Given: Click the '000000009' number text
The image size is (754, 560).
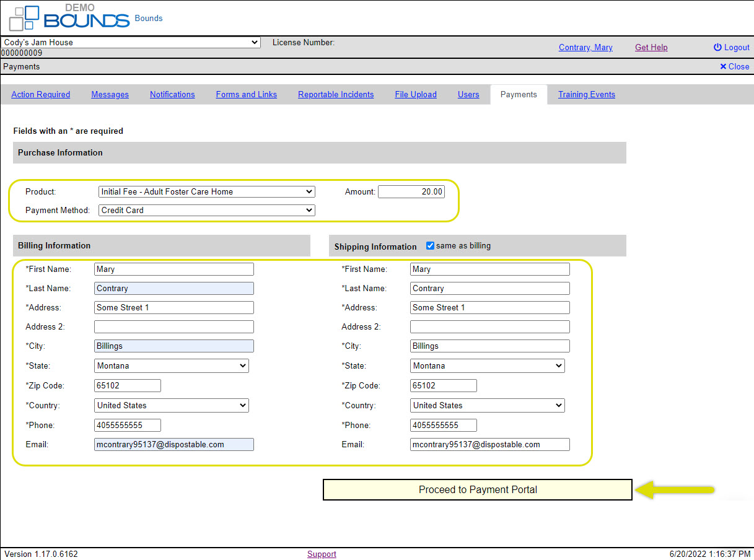Looking at the screenshot, I should (x=22, y=53).
